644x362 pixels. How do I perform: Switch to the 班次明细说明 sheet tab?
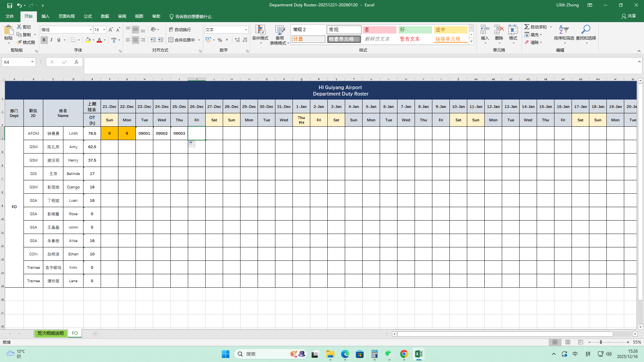tap(50, 333)
